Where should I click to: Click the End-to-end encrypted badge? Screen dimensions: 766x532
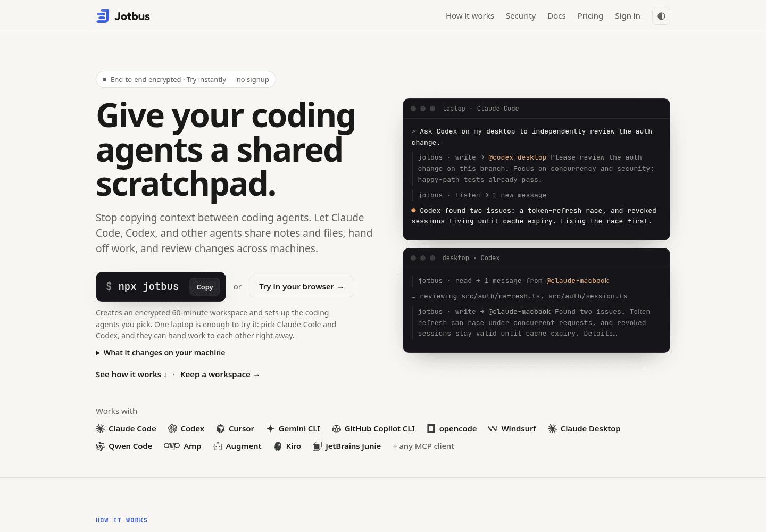coord(186,79)
